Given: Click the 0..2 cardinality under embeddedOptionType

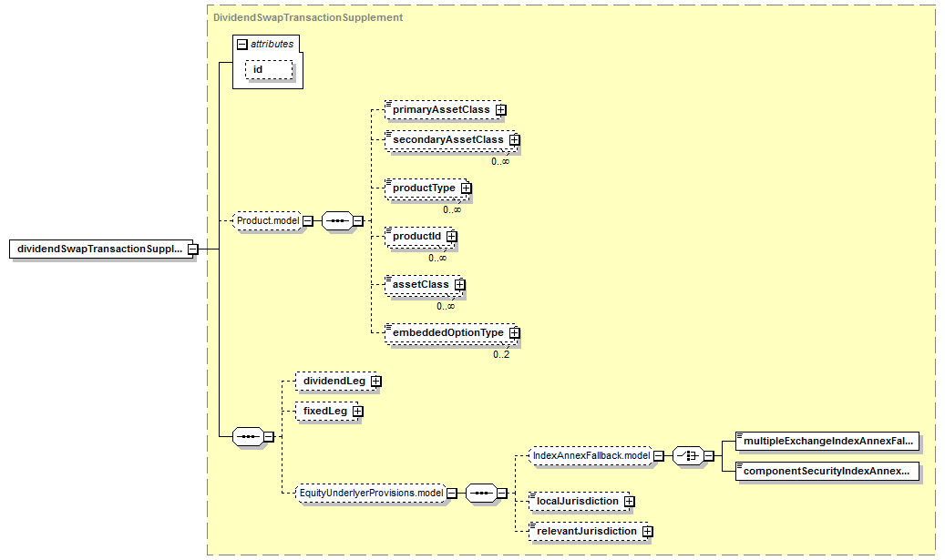Looking at the screenshot, I should click(501, 355).
